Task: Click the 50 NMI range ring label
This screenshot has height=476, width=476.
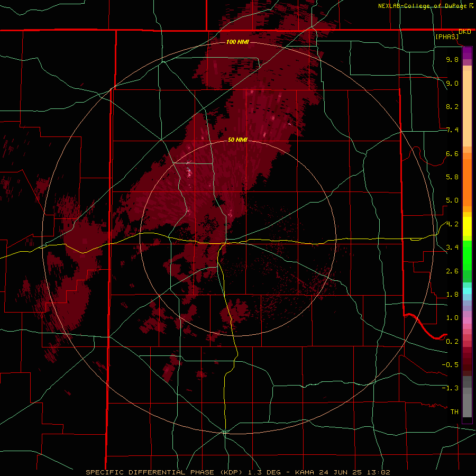Action: [237, 140]
